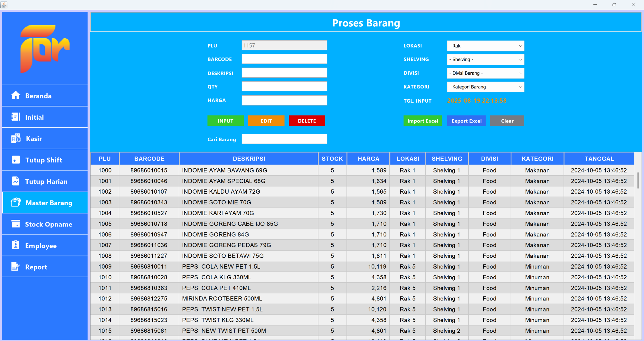Image resolution: width=644 pixels, height=341 pixels.
Task: Click the Tutup Shift icon
Action: pyautogui.click(x=16, y=160)
